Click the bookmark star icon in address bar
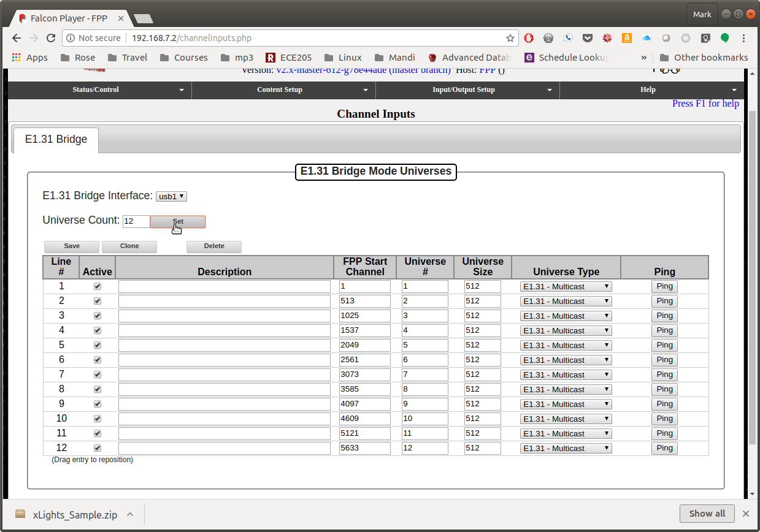The height and width of the screenshot is (532, 760). pyautogui.click(x=510, y=38)
